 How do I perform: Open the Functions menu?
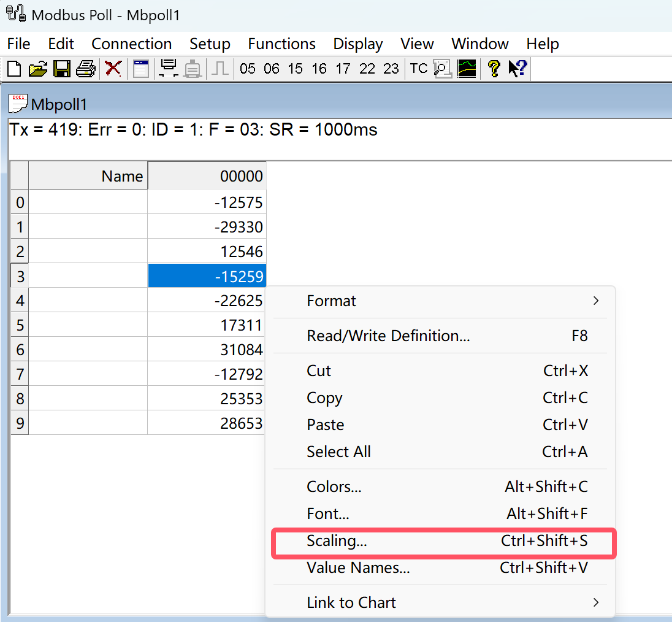[x=281, y=44]
